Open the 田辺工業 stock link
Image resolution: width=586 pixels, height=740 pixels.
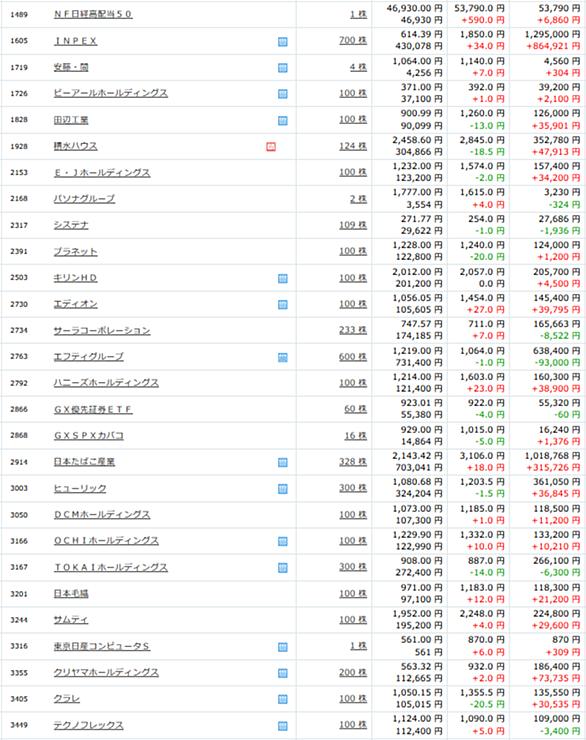click(x=71, y=120)
